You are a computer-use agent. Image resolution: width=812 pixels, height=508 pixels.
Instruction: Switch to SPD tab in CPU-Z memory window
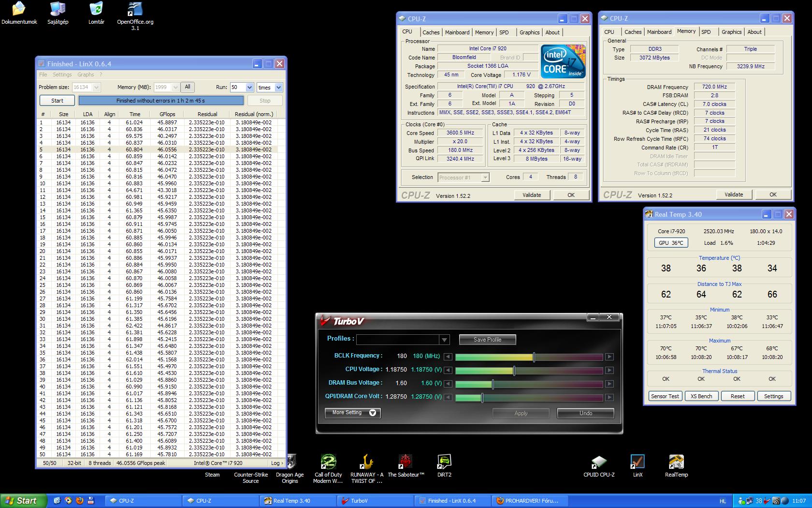tap(706, 32)
